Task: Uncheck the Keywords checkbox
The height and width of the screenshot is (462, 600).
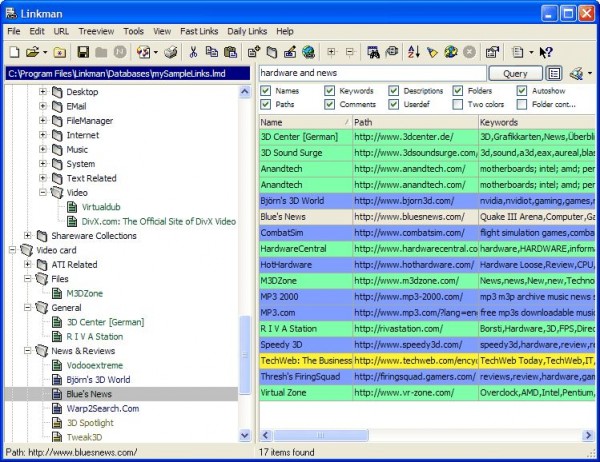Action: click(x=331, y=91)
